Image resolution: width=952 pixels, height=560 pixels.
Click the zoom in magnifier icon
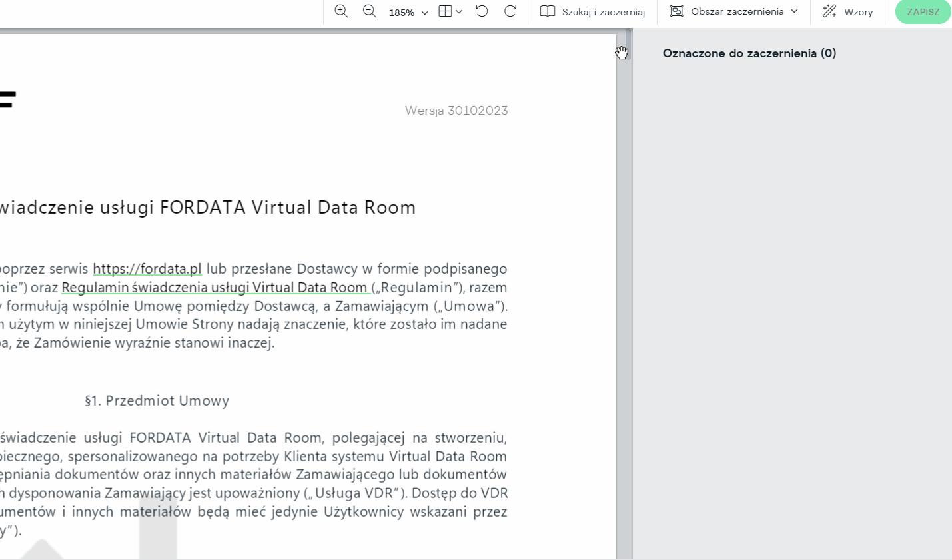coord(341,11)
